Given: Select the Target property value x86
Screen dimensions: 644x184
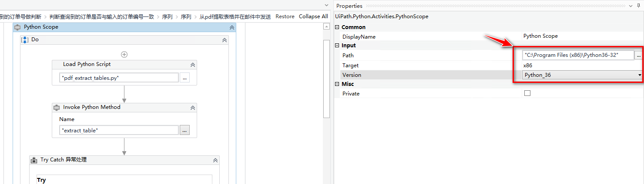Looking at the screenshot, I should point(527,66).
